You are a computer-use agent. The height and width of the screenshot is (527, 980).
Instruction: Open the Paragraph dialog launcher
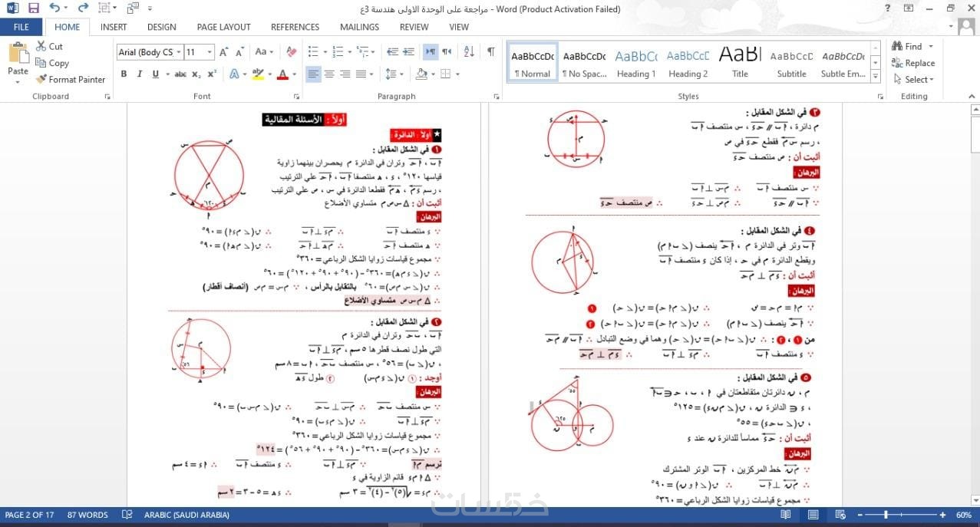click(497, 97)
